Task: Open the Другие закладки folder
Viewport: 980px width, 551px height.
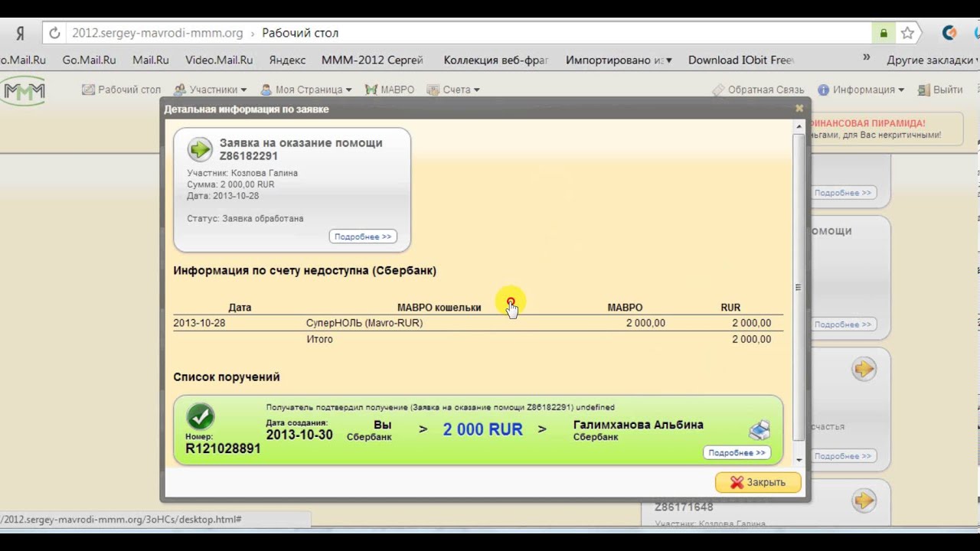Action: point(933,60)
